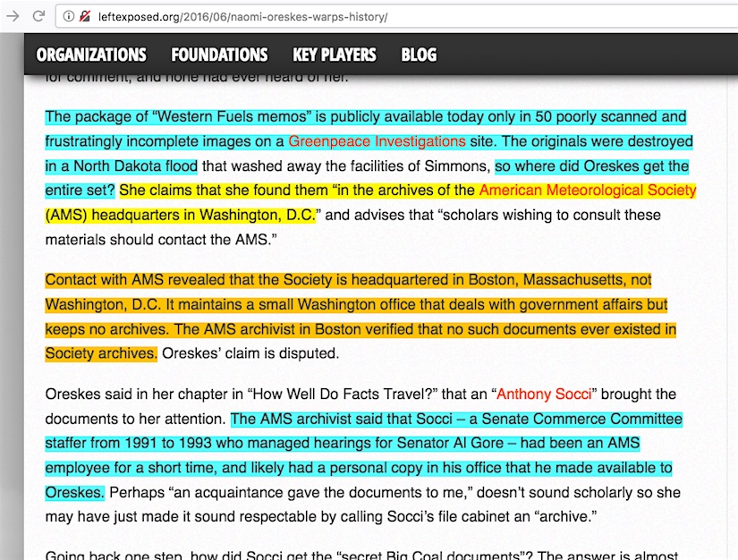Click the browser forward arrow
Viewport: 738px width, 560px height.
13,16
